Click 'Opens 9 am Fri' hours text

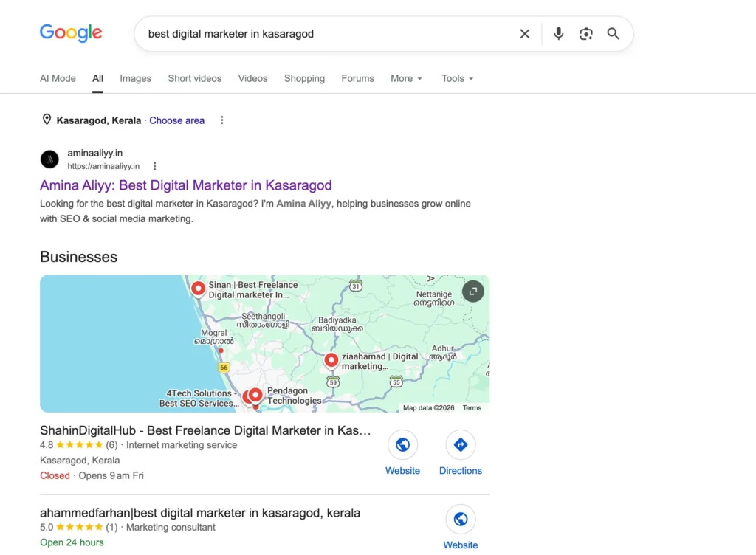tap(111, 475)
